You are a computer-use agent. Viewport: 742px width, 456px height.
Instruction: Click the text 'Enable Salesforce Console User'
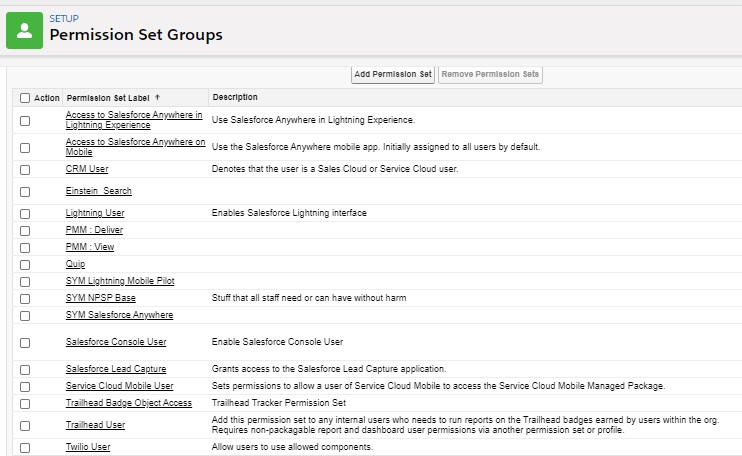tap(277, 342)
